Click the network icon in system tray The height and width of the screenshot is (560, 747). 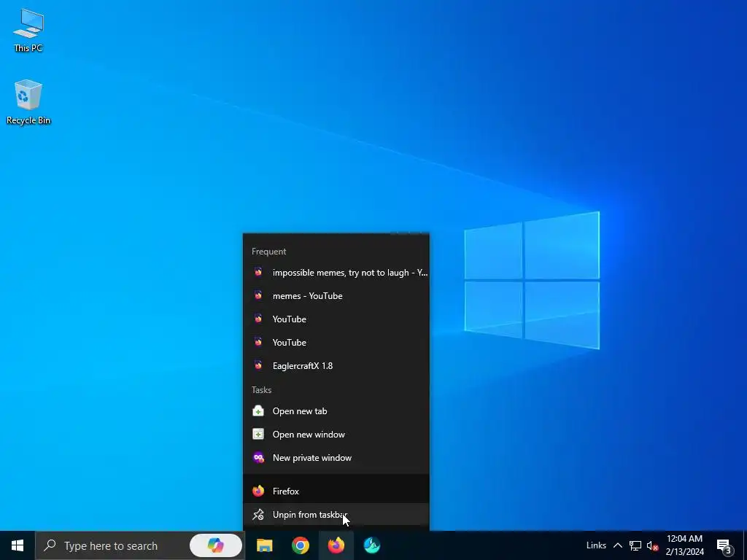click(x=635, y=545)
